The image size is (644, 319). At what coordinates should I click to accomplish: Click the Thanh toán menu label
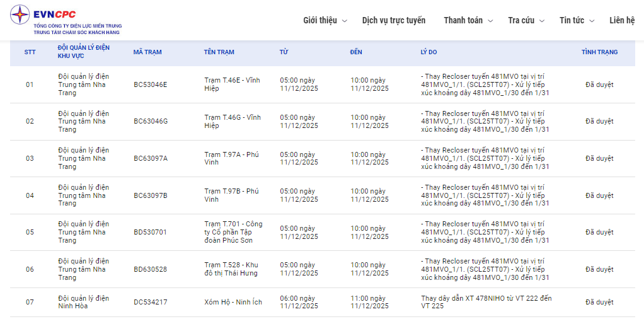463,20
